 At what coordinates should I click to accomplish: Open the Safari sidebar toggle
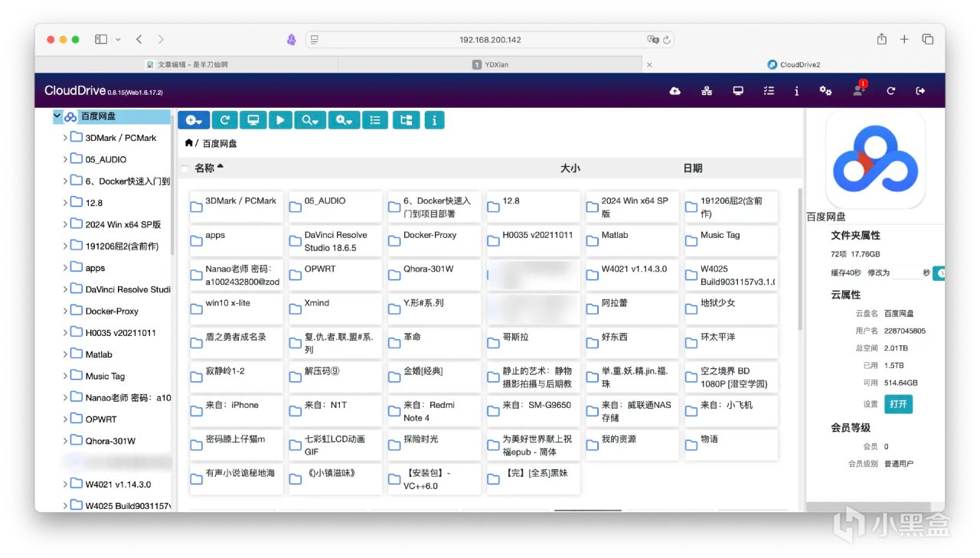point(101,40)
